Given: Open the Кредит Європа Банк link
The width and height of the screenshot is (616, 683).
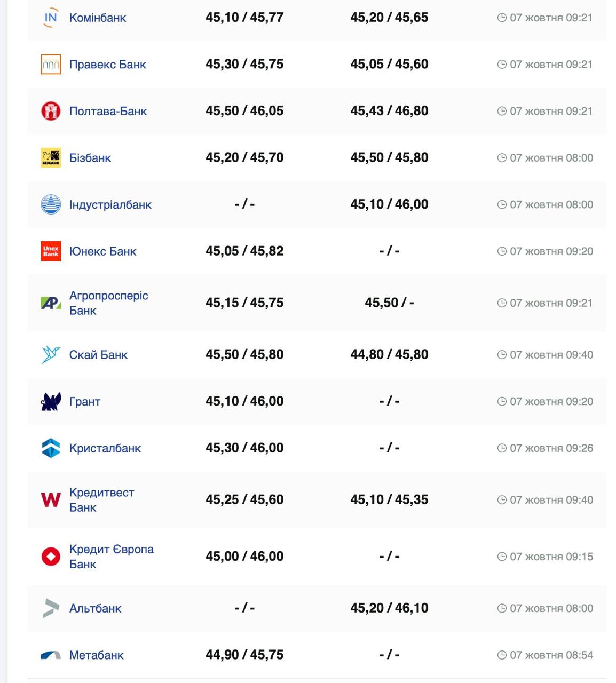Looking at the screenshot, I should click(x=111, y=557).
